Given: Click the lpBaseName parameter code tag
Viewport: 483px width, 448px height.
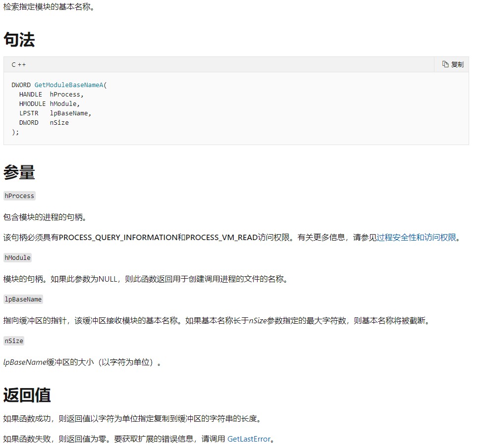Looking at the screenshot, I should pos(23,299).
